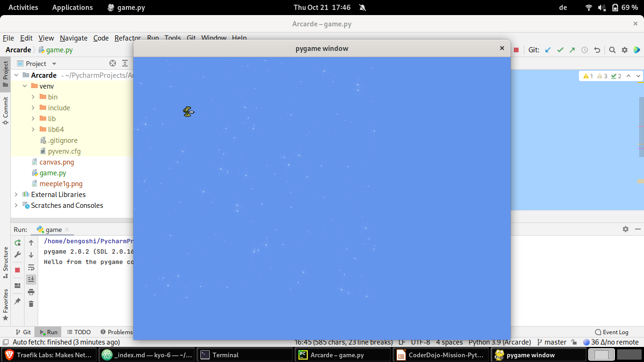Collapse the venv folder
Screen dimensions: 644x362
[25, 86]
